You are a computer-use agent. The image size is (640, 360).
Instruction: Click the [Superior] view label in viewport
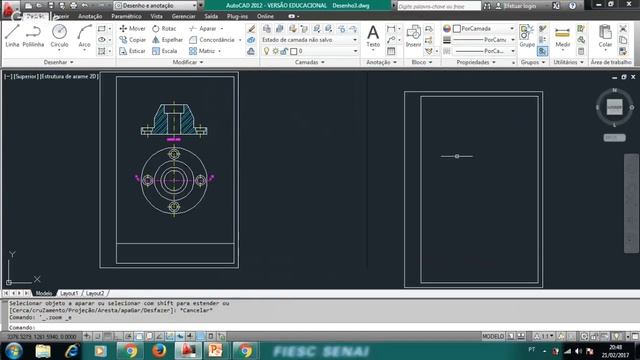point(26,76)
